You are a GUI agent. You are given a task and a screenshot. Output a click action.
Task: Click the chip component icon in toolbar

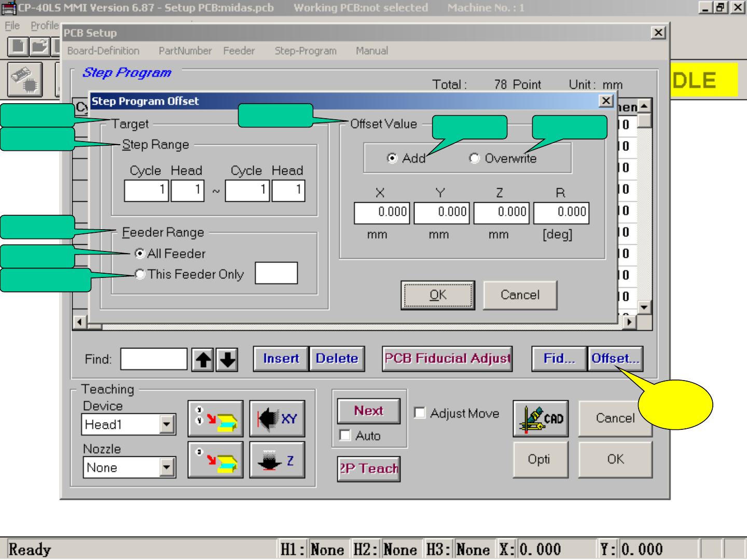coord(25,79)
